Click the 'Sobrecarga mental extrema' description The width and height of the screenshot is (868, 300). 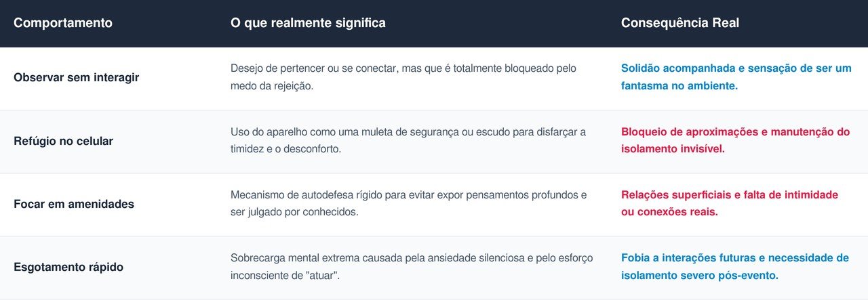(x=412, y=266)
